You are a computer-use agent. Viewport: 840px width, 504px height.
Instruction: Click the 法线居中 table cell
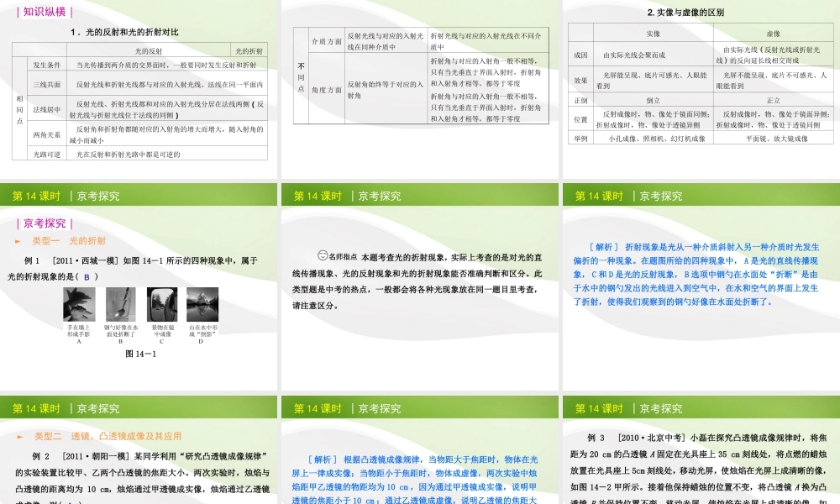click(46, 109)
